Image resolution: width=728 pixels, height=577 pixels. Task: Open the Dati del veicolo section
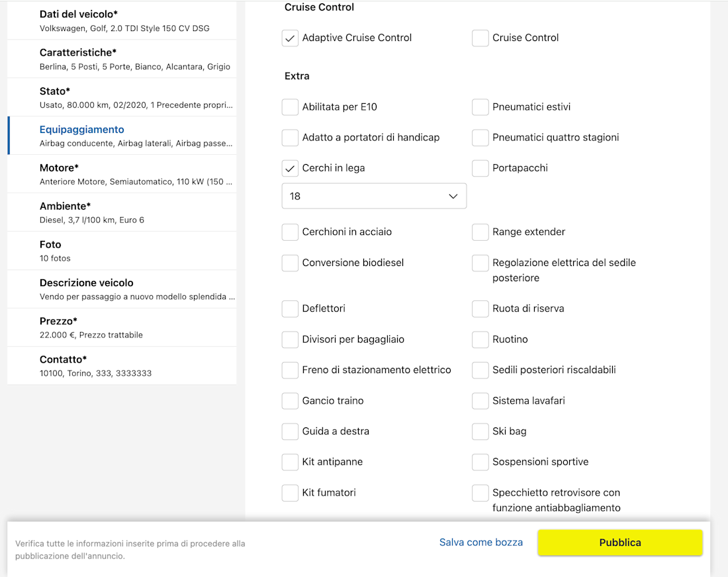[122, 21]
